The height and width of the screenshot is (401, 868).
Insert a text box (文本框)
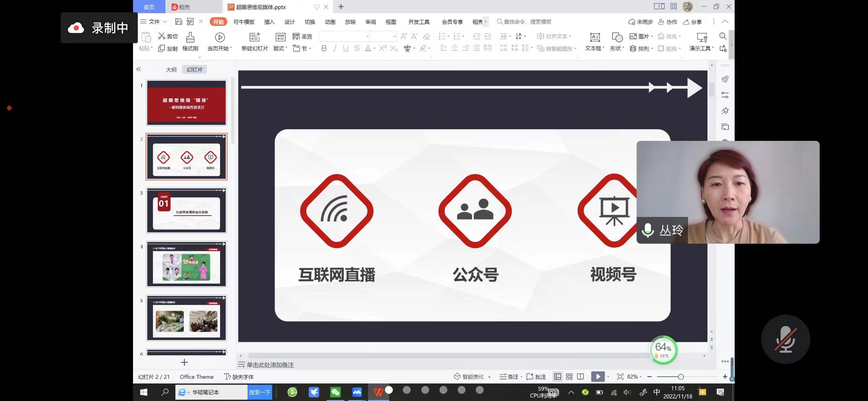[x=594, y=37]
